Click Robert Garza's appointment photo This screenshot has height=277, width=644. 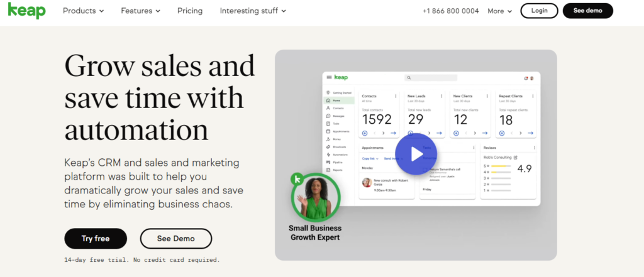[367, 183]
